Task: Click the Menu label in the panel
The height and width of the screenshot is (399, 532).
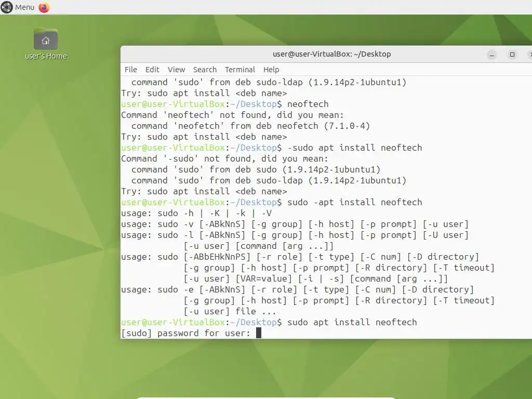Action: pyautogui.click(x=25, y=7)
